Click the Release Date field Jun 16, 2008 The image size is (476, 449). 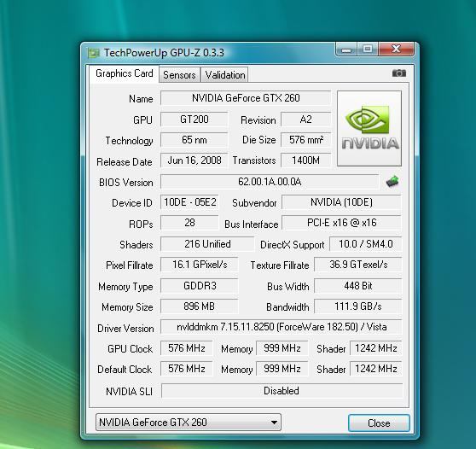194,160
